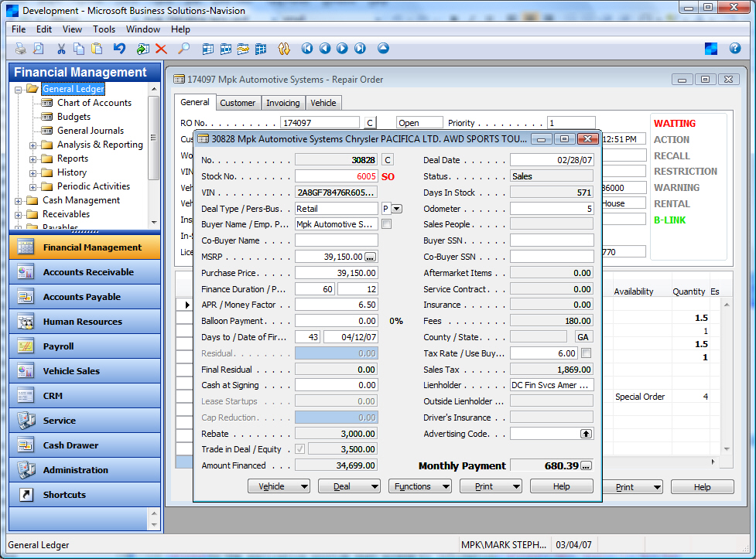The height and width of the screenshot is (559, 756).
Task: Open Accounts Receivable in the navigation pane
Action: [85, 272]
